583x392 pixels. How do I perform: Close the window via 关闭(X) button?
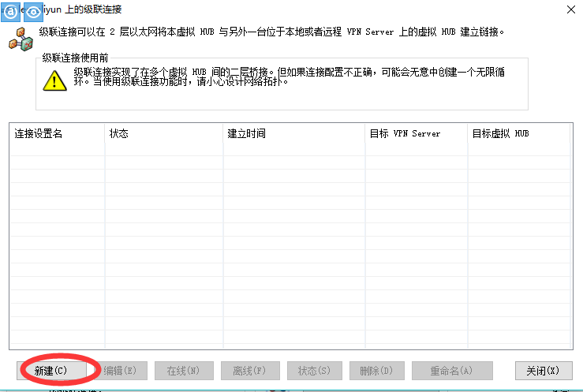pos(543,370)
